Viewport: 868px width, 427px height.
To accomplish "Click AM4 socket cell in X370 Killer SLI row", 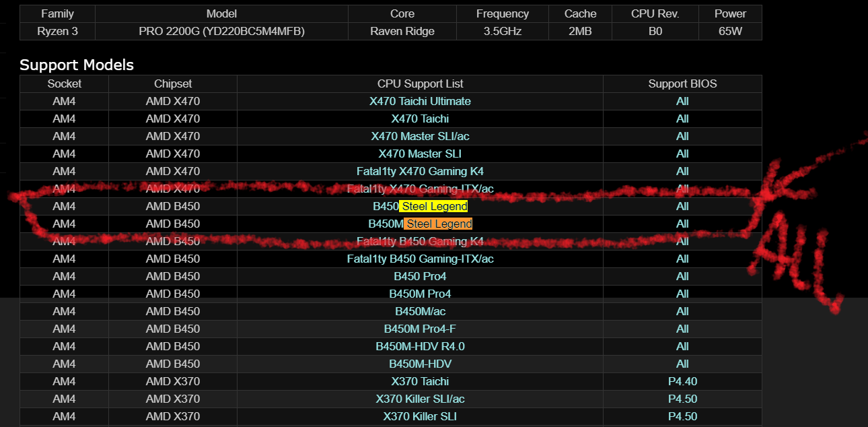I will point(64,416).
